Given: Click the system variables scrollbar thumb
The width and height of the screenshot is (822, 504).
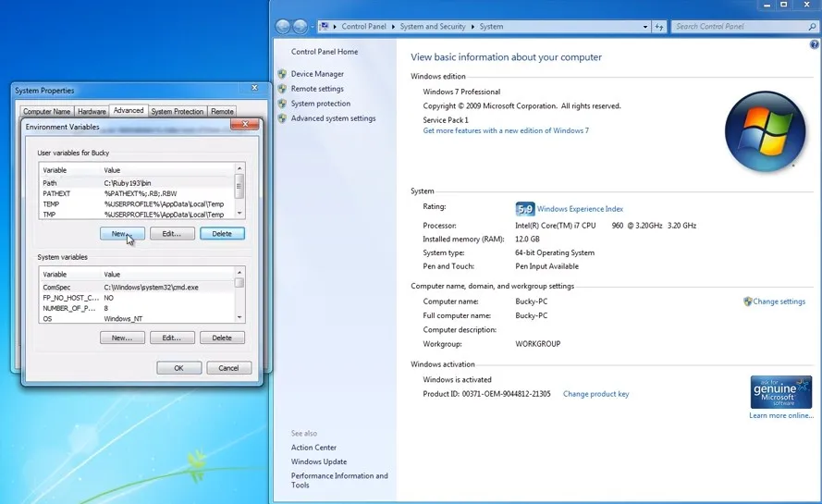Looking at the screenshot, I should tap(239, 283).
